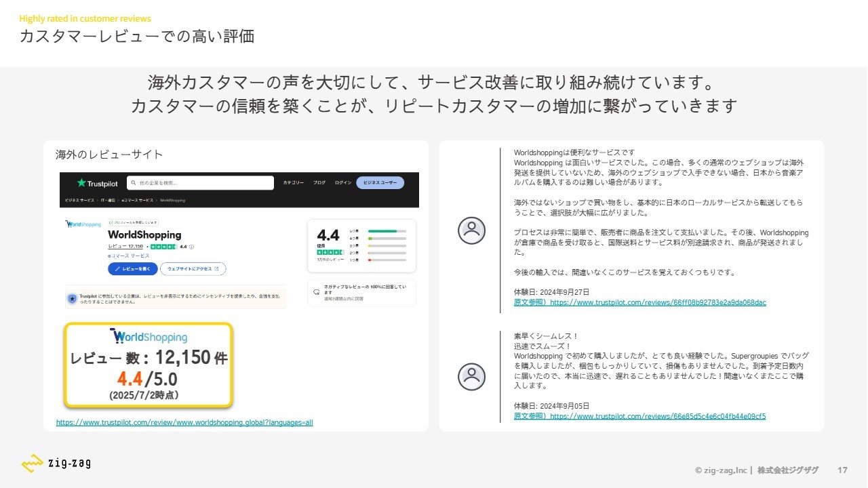Click the search field magnifier icon
This screenshot has width=868, height=488.
[134, 183]
